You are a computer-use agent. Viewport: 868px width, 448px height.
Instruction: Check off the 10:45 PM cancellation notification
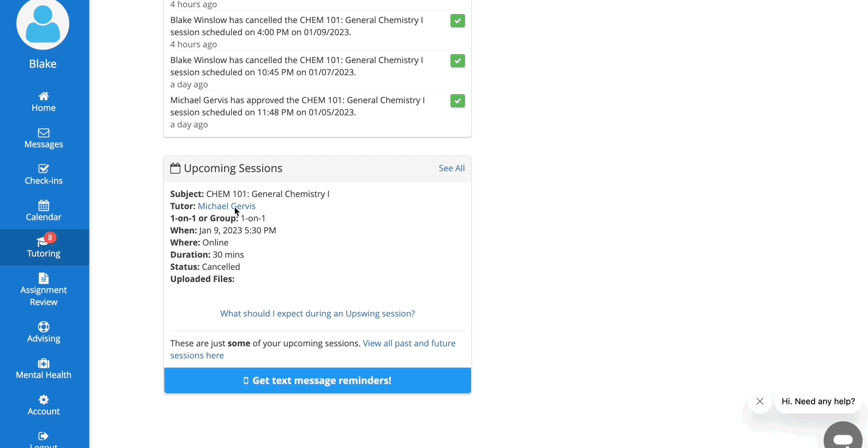click(x=458, y=61)
